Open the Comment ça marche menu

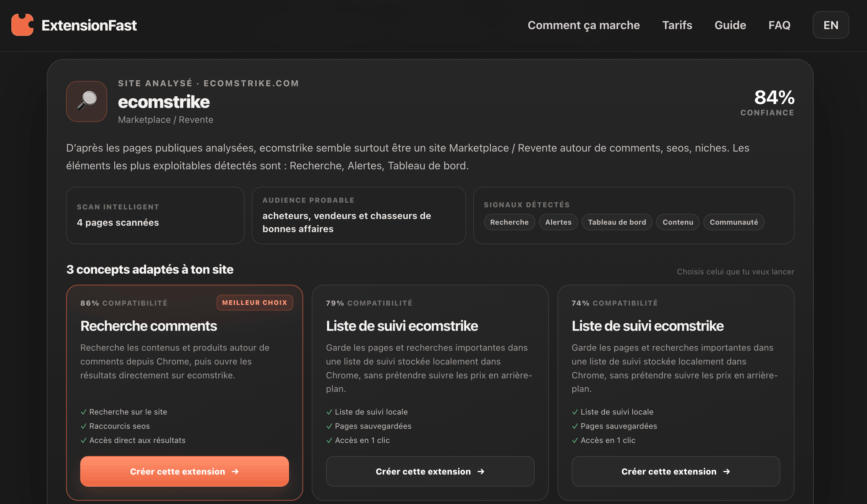[584, 25]
